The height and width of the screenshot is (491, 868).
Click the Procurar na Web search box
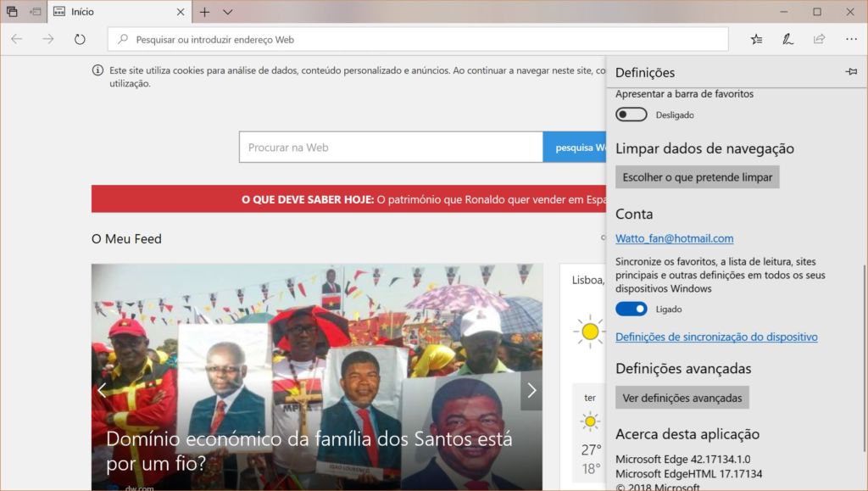[391, 148]
